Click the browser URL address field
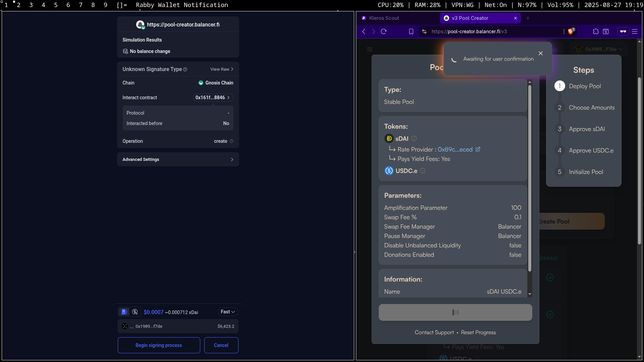This screenshot has width=644, height=362. 493,32
